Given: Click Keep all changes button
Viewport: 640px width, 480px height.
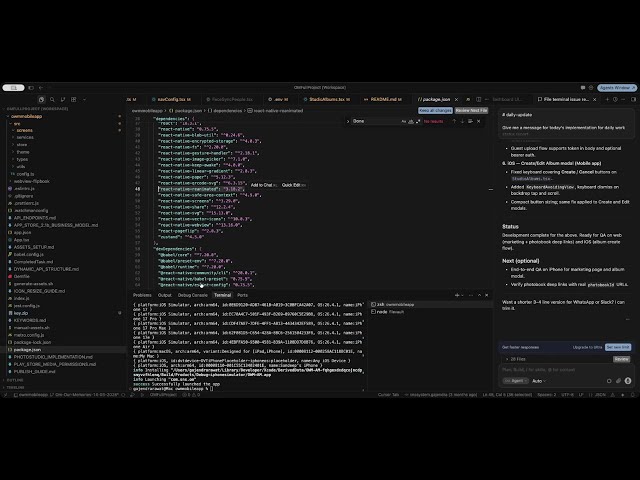Looking at the screenshot, I should coord(435,110).
